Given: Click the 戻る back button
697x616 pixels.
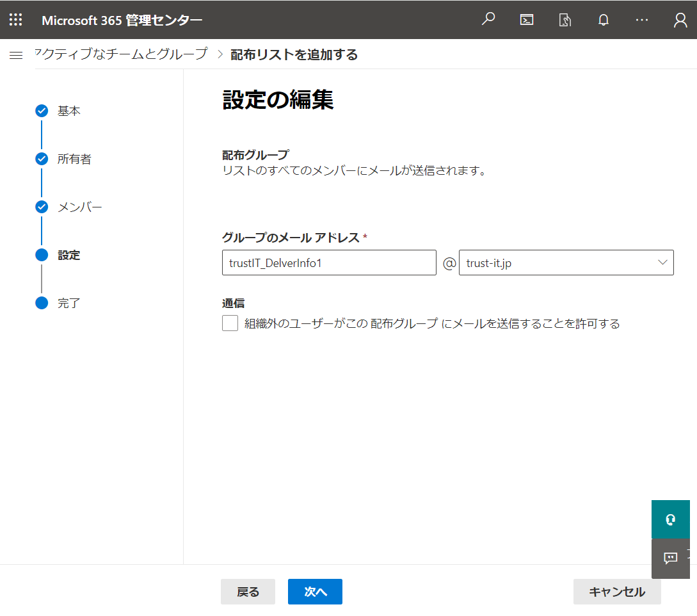Looking at the screenshot, I should (248, 592).
